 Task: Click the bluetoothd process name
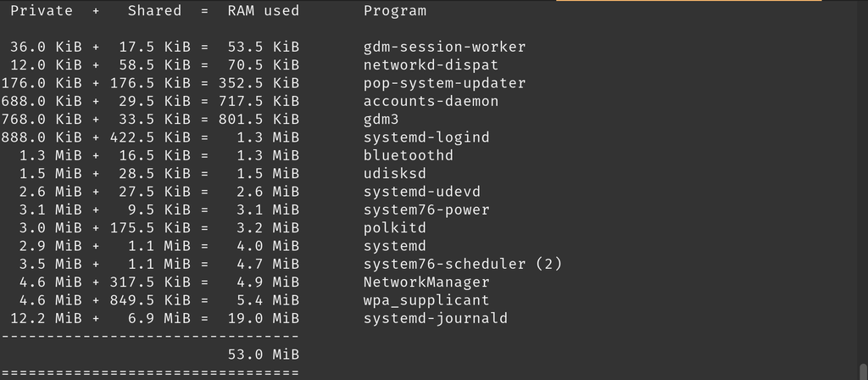(x=409, y=156)
